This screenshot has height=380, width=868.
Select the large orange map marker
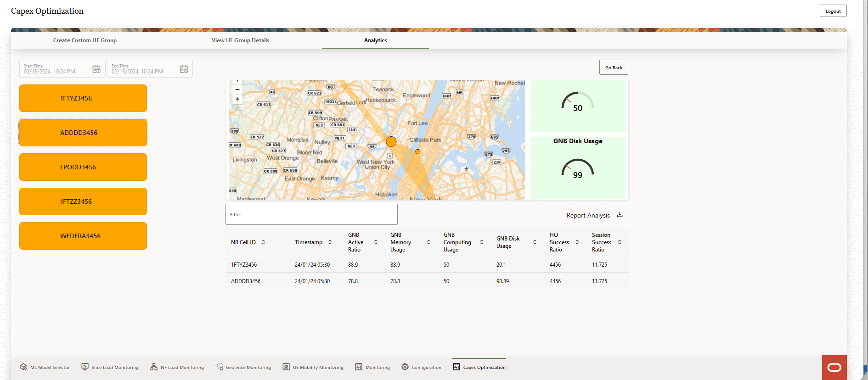(391, 142)
